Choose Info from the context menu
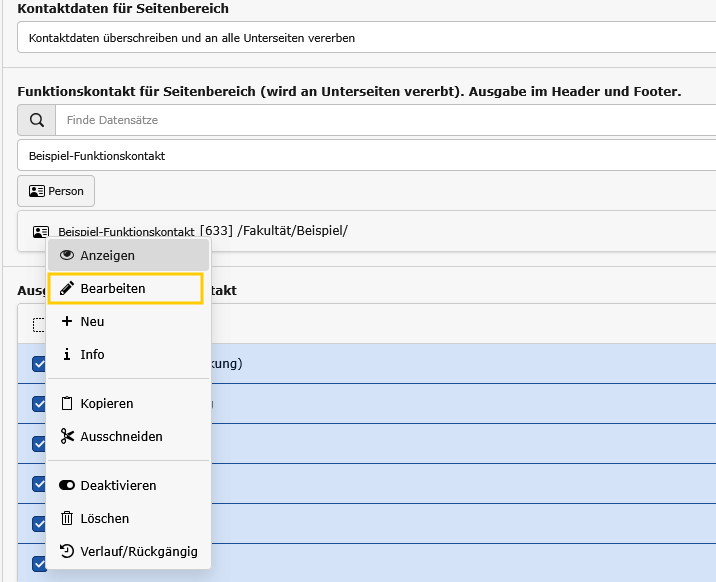 pyautogui.click(x=92, y=355)
